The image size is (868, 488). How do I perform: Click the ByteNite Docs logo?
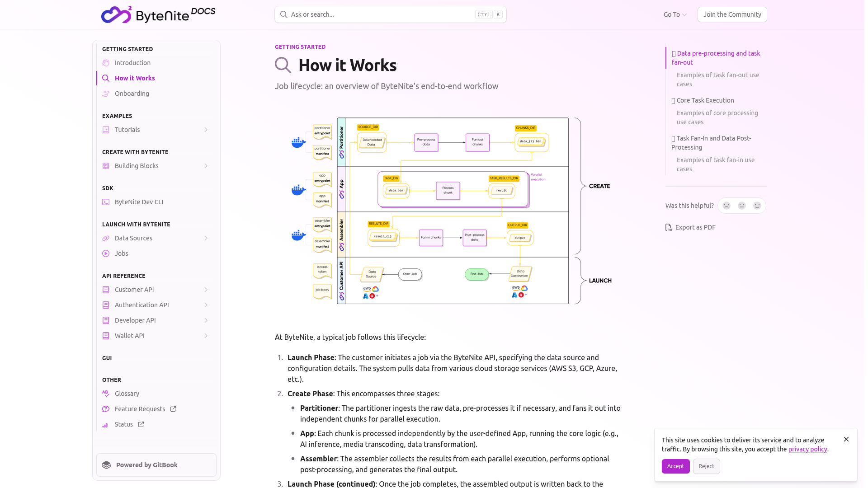[x=158, y=14]
